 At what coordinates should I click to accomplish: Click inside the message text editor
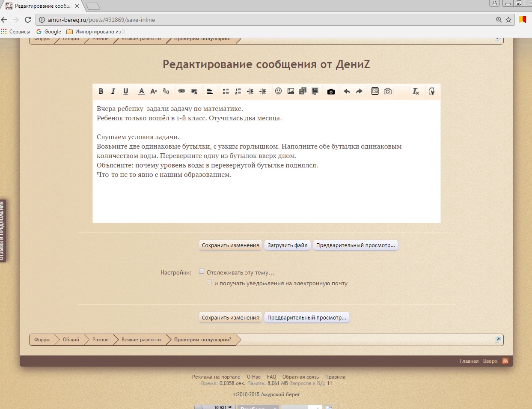[x=266, y=161]
